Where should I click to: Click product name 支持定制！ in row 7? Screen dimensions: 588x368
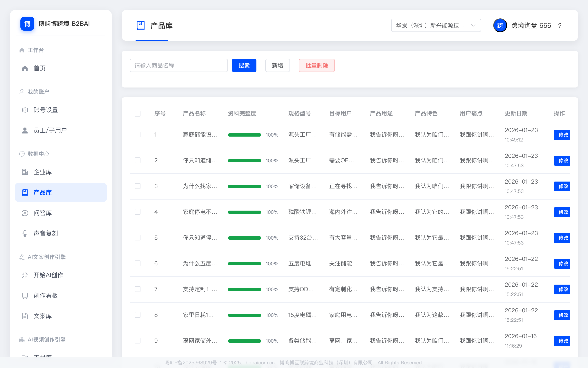[x=200, y=289]
